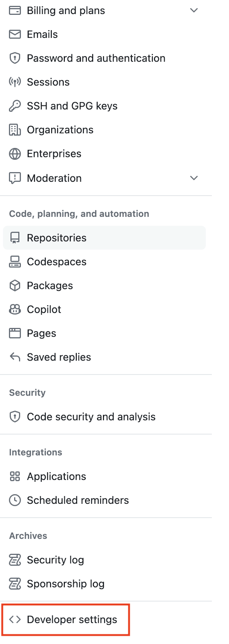View the Security log archive
The width and height of the screenshot is (229, 644).
(x=55, y=560)
